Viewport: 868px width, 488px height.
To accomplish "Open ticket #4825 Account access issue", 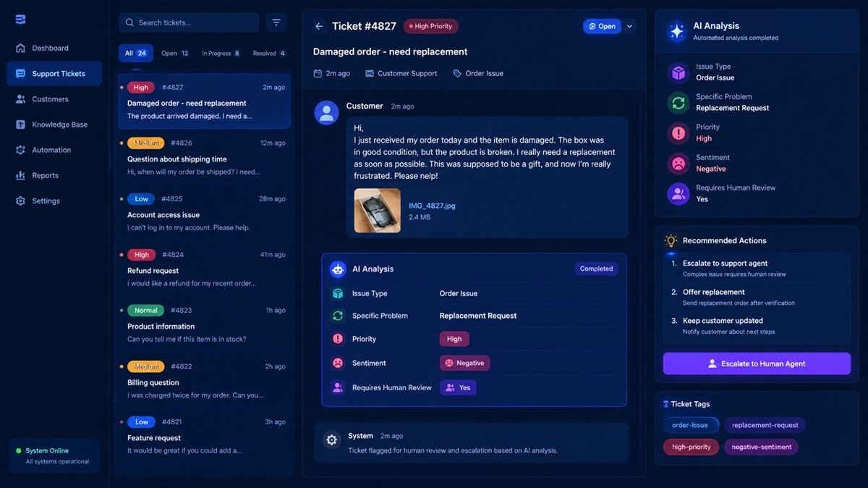I will 205,213.
